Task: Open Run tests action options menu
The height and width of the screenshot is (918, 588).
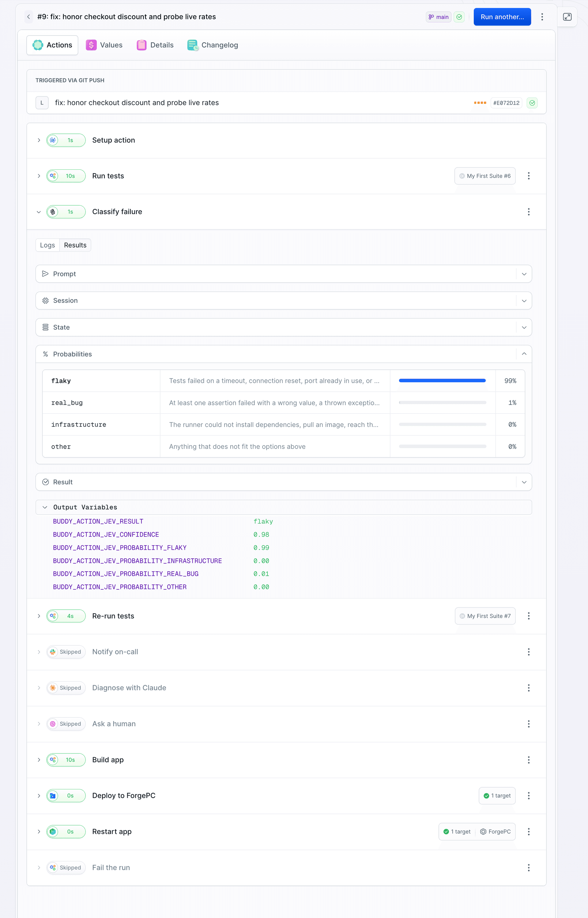Action: [x=529, y=176]
